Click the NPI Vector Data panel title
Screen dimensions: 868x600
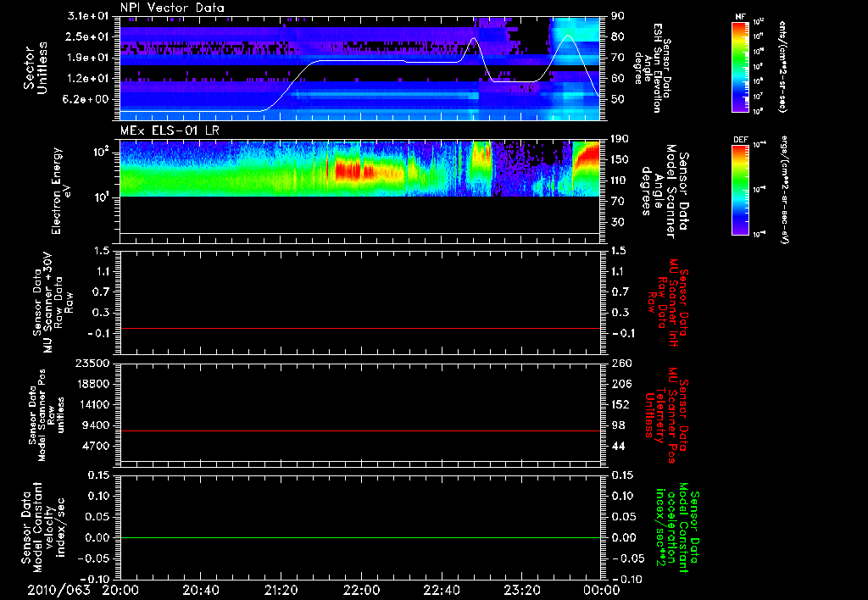tap(172, 8)
